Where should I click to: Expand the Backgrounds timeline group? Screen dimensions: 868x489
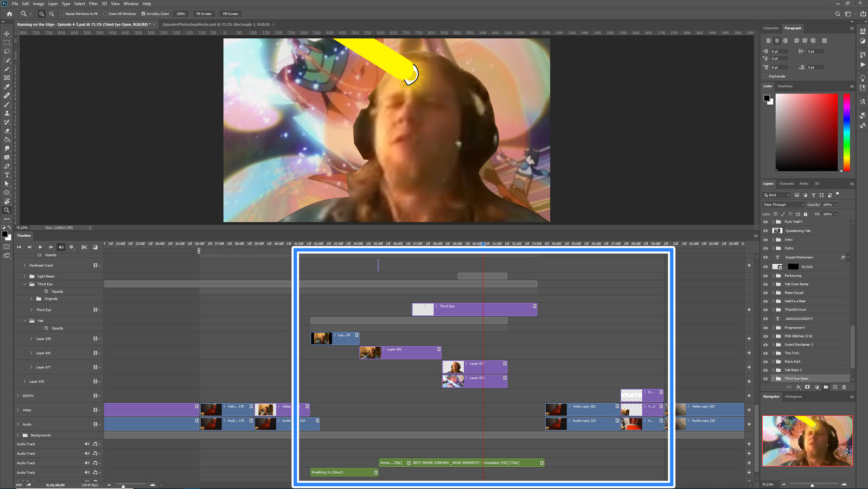pos(18,435)
